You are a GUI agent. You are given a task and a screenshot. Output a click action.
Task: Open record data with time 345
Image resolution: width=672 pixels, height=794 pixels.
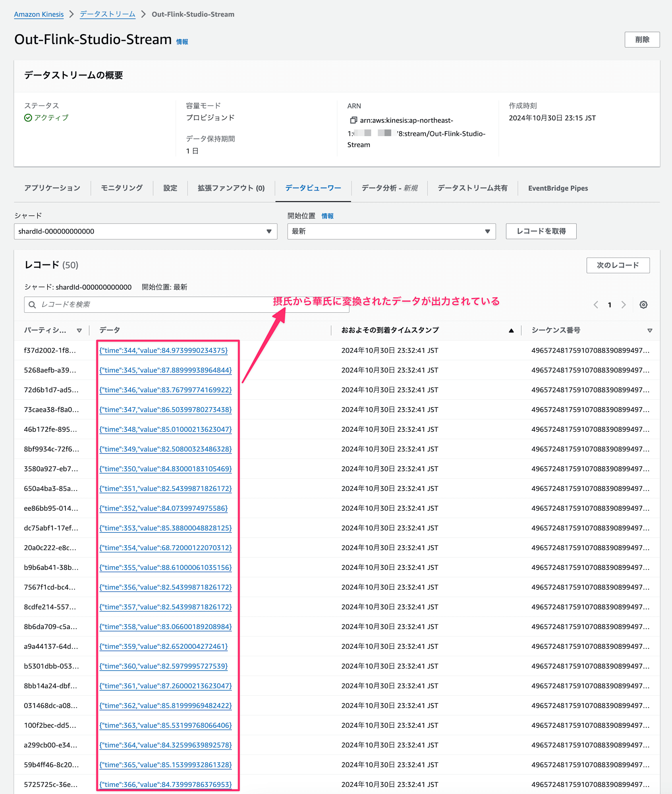click(x=165, y=370)
